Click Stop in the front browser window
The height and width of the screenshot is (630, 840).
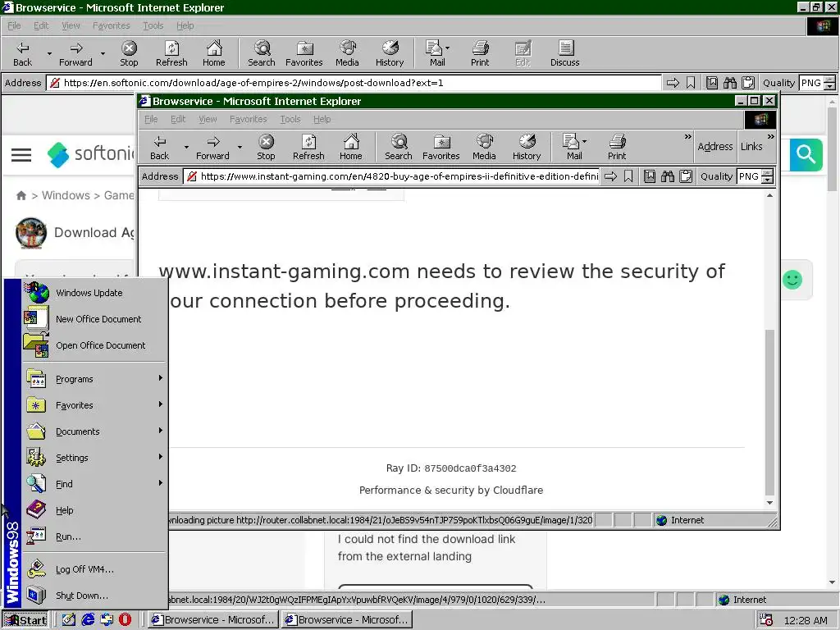click(x=266, y=148)
